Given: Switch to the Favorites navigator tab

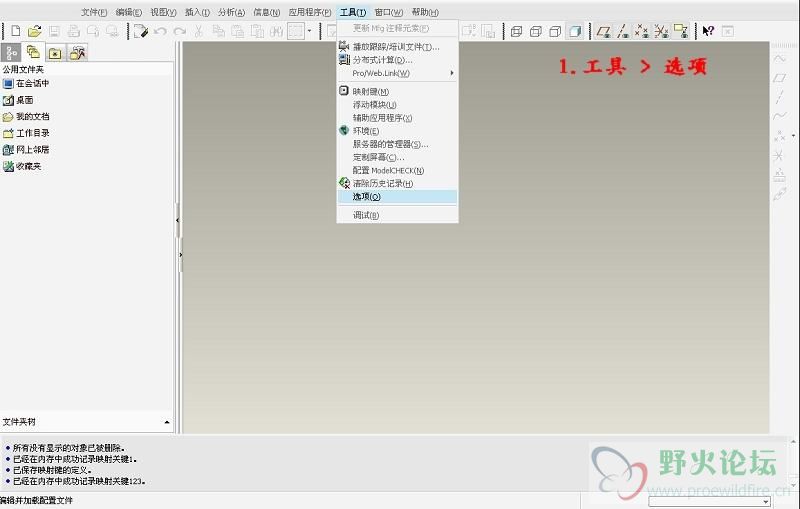Looking at the screenshot, I should (x=55, y=53).
